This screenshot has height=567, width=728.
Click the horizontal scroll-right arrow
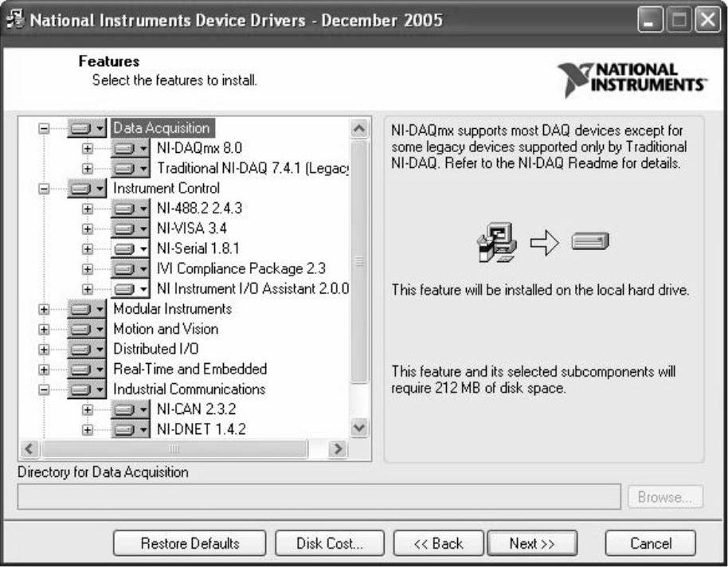[x=338, y=449]
